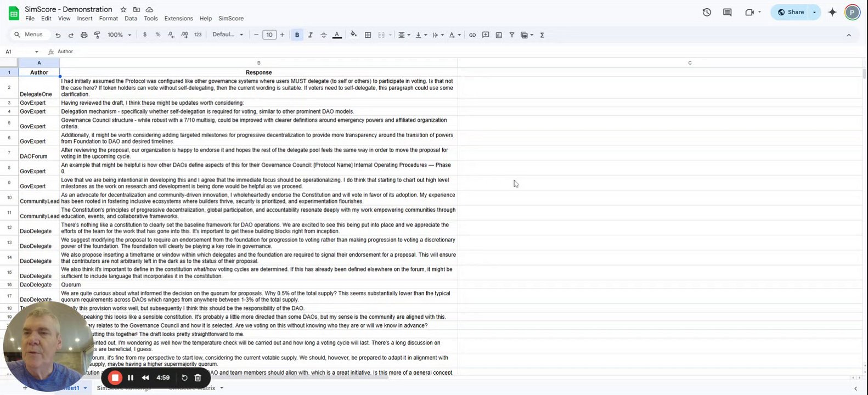
Task: Toggle italic formatting
Action: tap(311, 35)
